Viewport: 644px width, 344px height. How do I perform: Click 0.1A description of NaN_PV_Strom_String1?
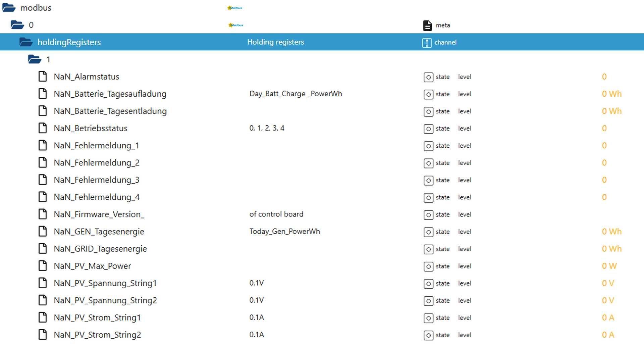tap(257, 317)
